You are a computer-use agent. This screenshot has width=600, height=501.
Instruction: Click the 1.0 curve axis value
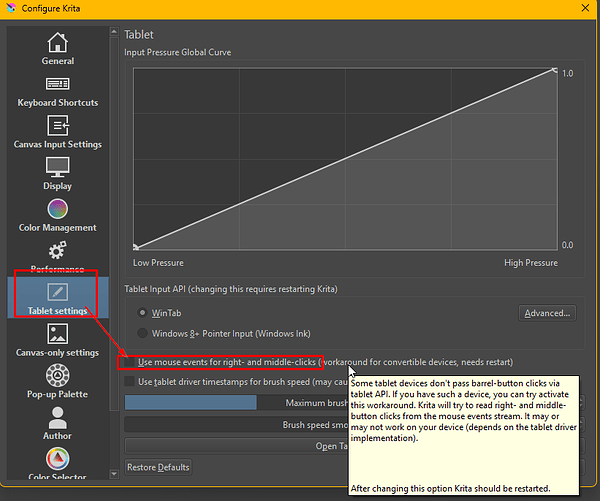click(x=567, y=73)
